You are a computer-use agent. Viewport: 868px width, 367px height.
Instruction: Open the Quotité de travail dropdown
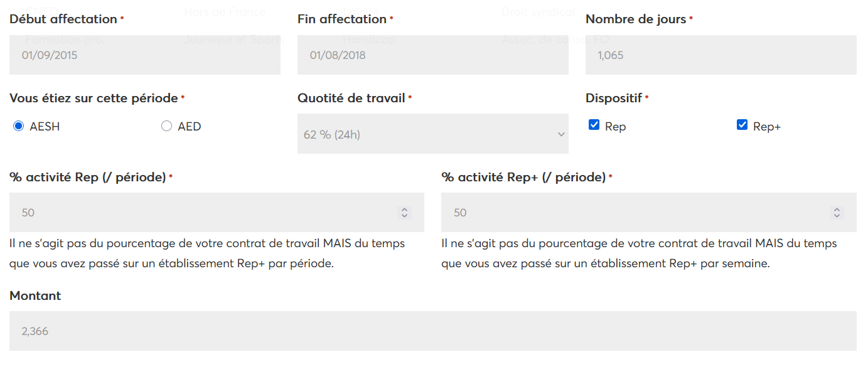point(432,134)
